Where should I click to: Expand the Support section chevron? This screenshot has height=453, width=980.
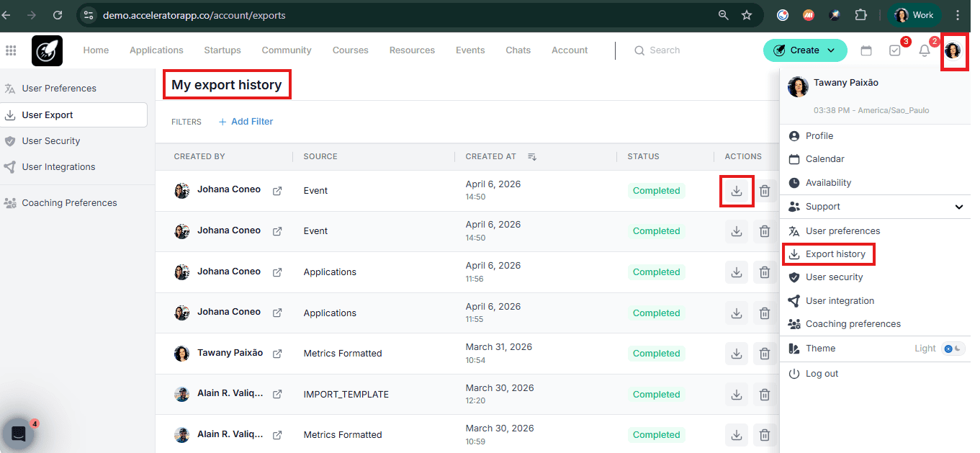(x=959, y=207)
